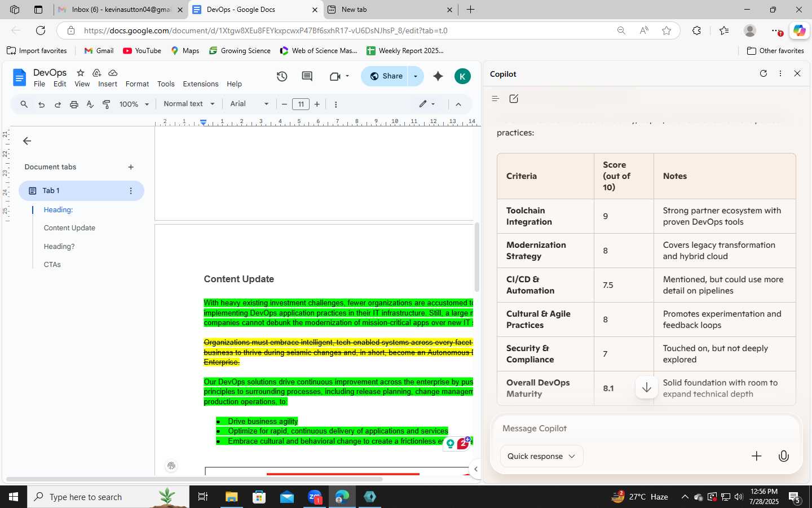Open Quick response mode dropdown
Screen dimensions: 812x508
541,456
